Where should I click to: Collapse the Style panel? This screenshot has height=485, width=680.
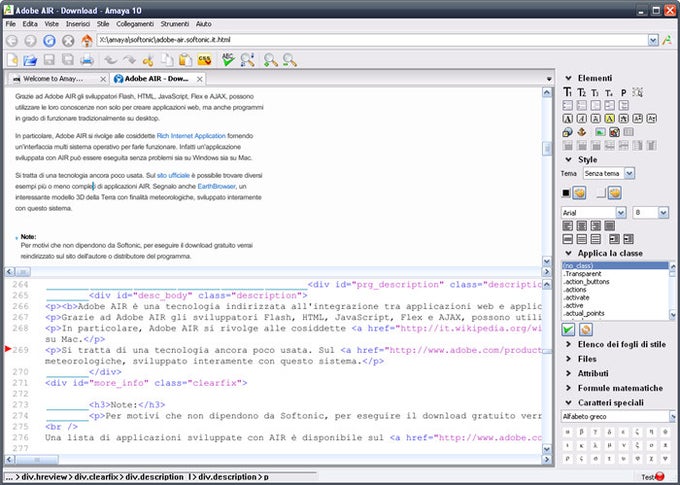[x=568, y=160]
